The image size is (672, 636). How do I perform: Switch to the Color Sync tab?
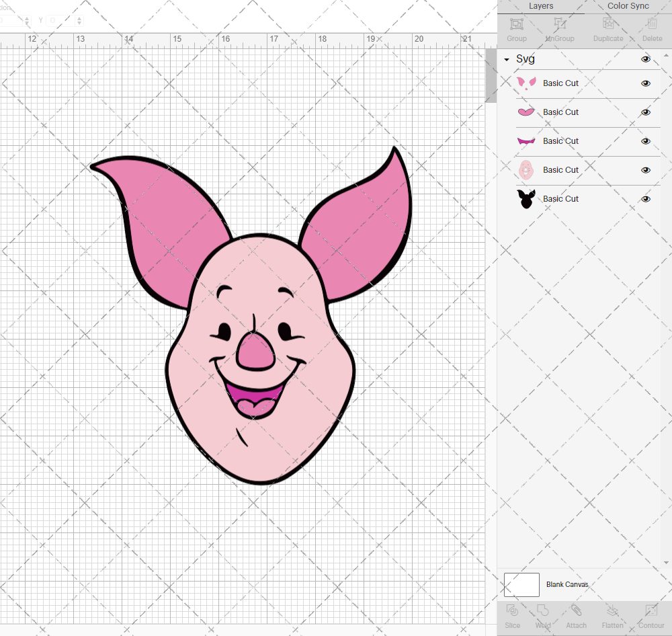[x=628, y=6]
